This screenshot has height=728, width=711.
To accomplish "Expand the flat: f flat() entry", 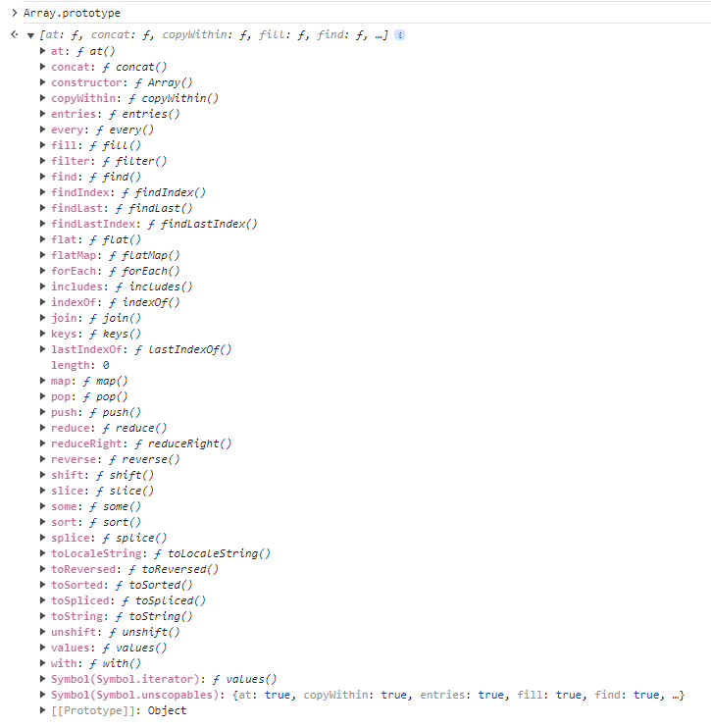I will pyautogui.click(x=43, y=239).
